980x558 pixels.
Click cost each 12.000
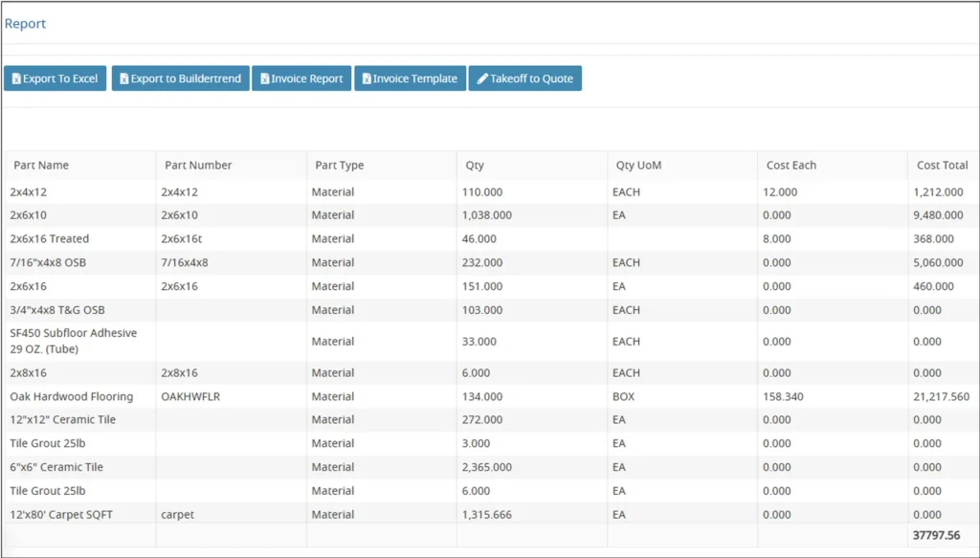click(780, 192)
